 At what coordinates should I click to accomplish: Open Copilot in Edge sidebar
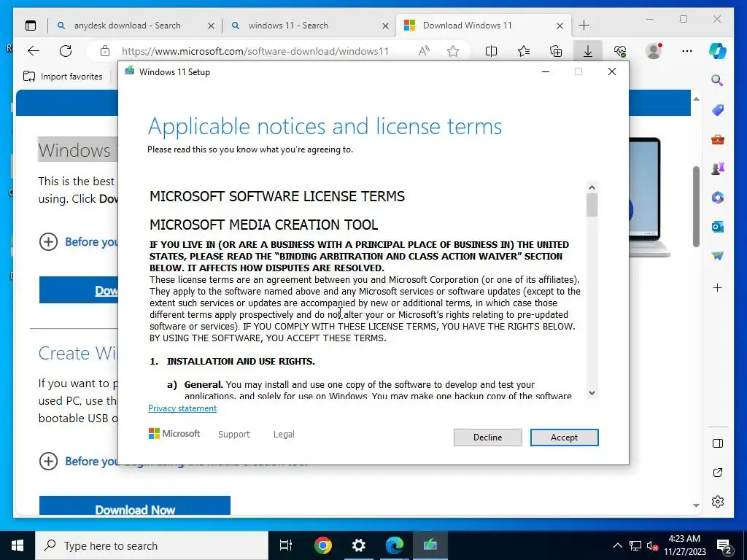[x=718, y=50]
